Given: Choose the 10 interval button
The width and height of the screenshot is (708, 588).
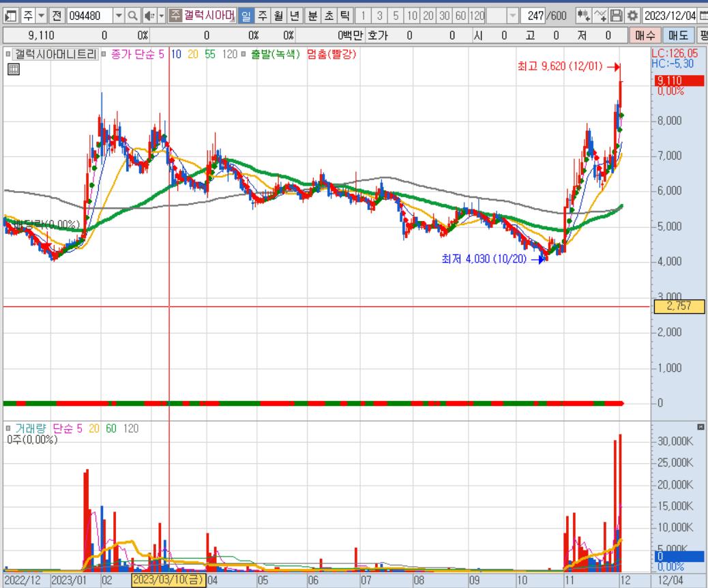Looking at the screenshot, I should 412,16.
